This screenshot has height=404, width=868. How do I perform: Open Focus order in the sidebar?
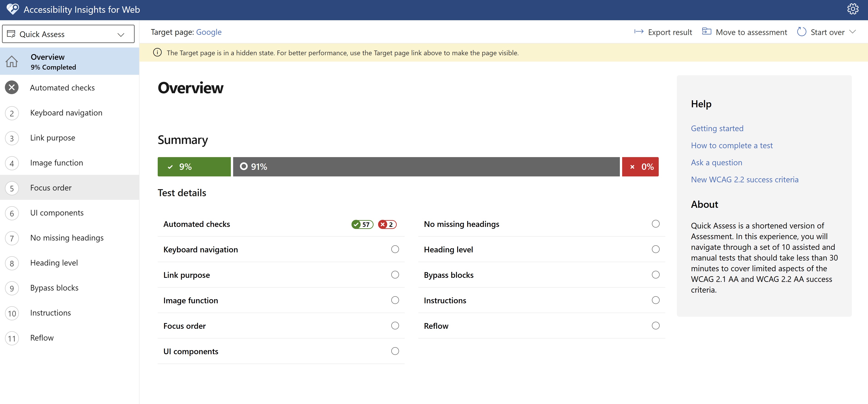[x=51, y=188]
